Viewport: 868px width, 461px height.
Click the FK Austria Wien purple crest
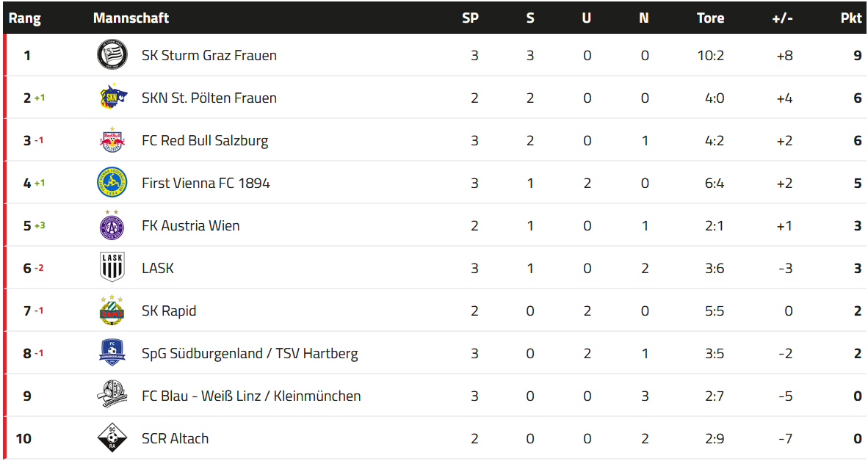pyautogui.click(x=112, y=225)
